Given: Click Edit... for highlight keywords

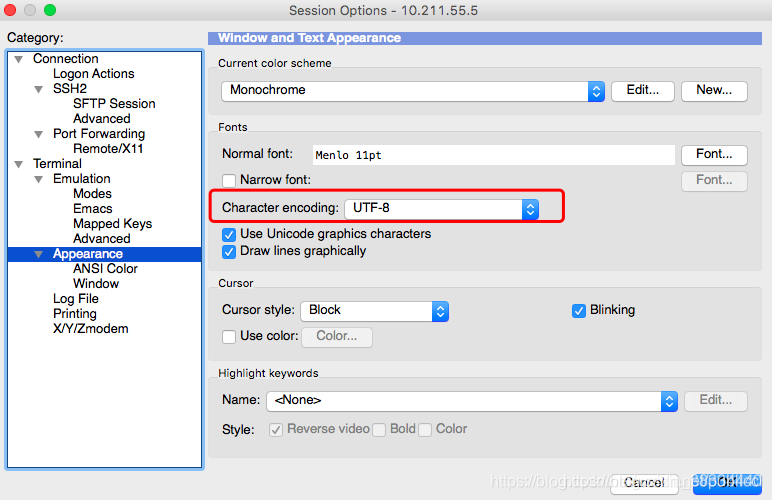Looking at the screenshot, I should click(x=716, y=401).
